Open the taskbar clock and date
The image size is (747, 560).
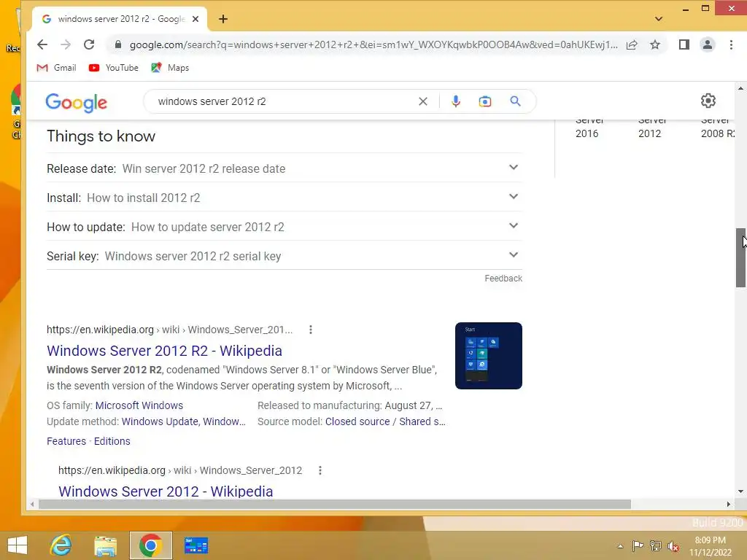[711, 546]
